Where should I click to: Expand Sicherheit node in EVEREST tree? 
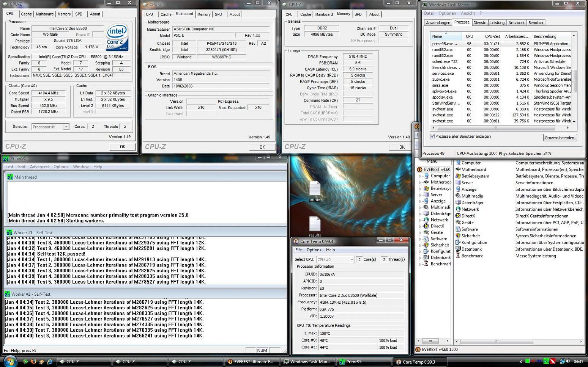[x=420, y=245]
